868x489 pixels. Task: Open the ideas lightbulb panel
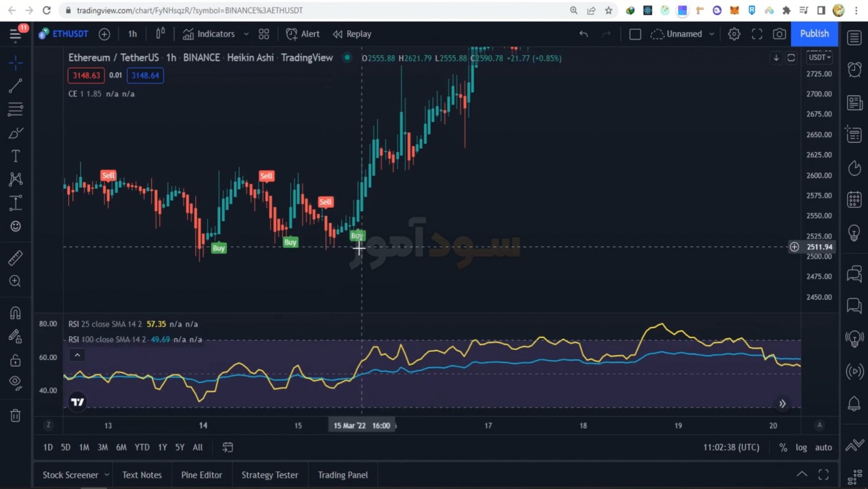[854, 233]
